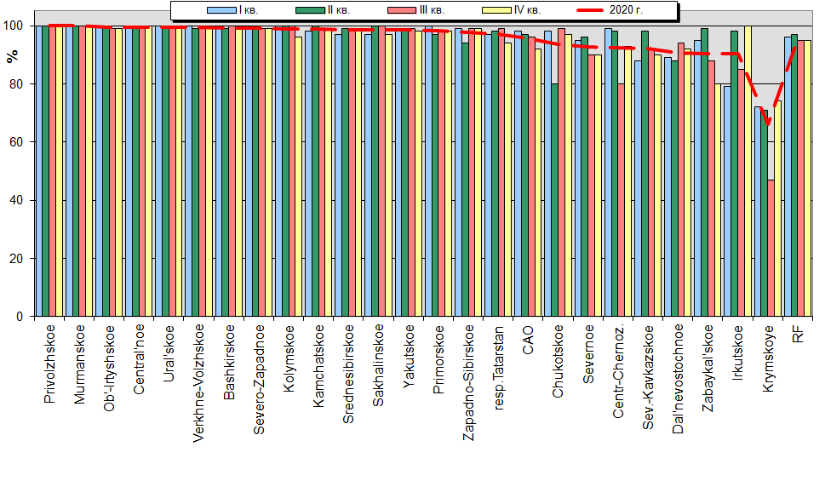Screen dimensions: 825x504
Task: Click the blue I кв. bar for Irkutskoe
Action: click(728, 202)
